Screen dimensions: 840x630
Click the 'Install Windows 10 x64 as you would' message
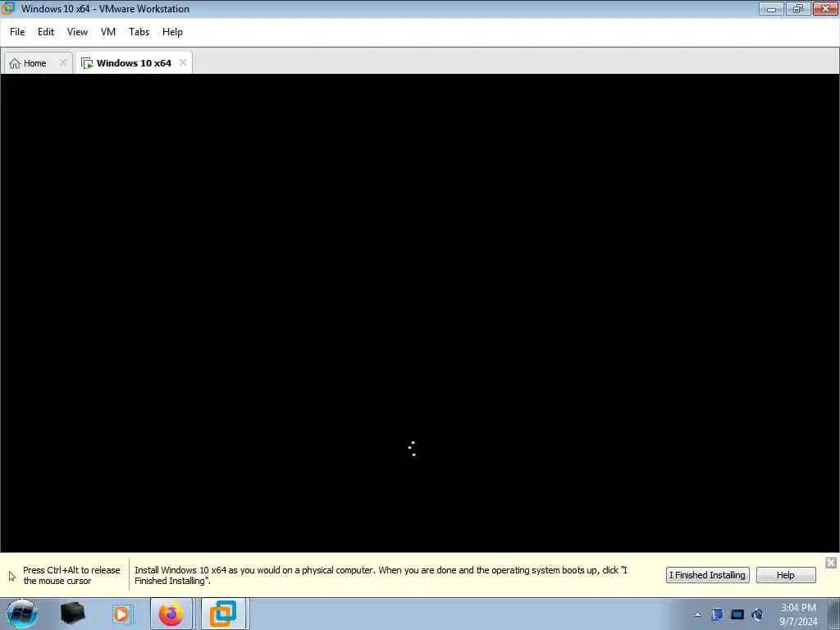coord(381,575)
